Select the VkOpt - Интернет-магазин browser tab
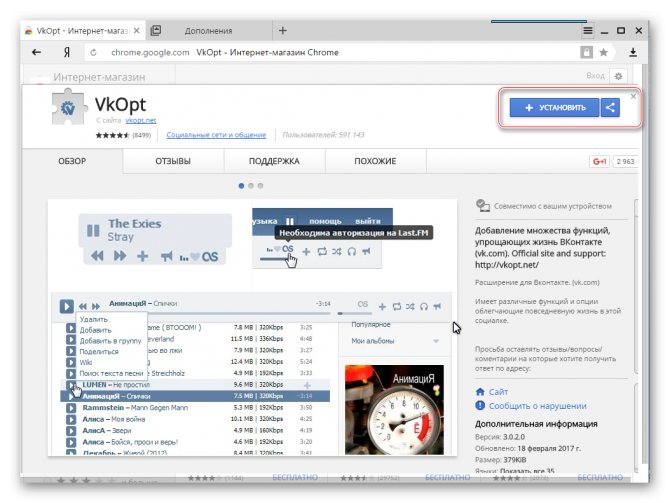 (x=81, y=31)
